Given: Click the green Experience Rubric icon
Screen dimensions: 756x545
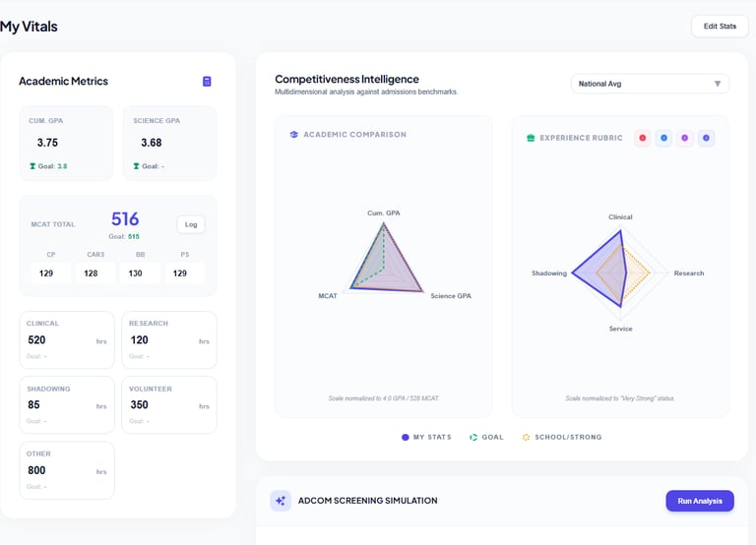Looking at the screenshot, I should [531, 138].
